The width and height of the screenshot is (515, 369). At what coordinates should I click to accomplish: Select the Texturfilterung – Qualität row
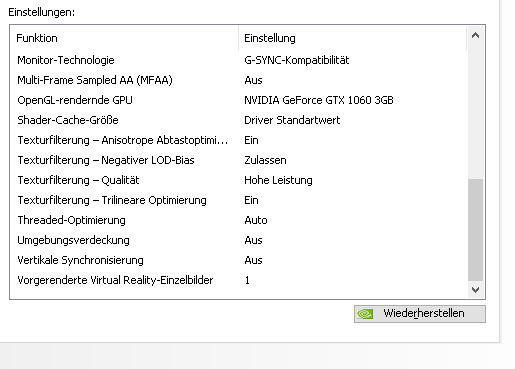tap(239, 180)
